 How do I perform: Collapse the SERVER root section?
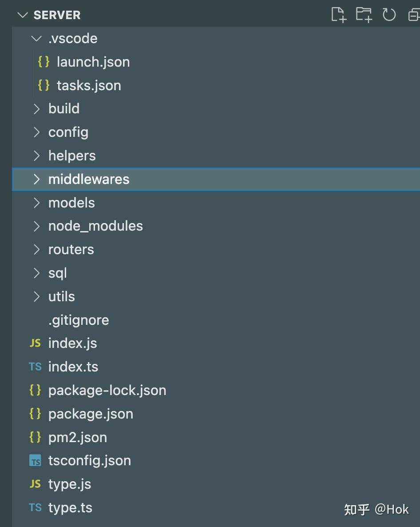(22, 15)
